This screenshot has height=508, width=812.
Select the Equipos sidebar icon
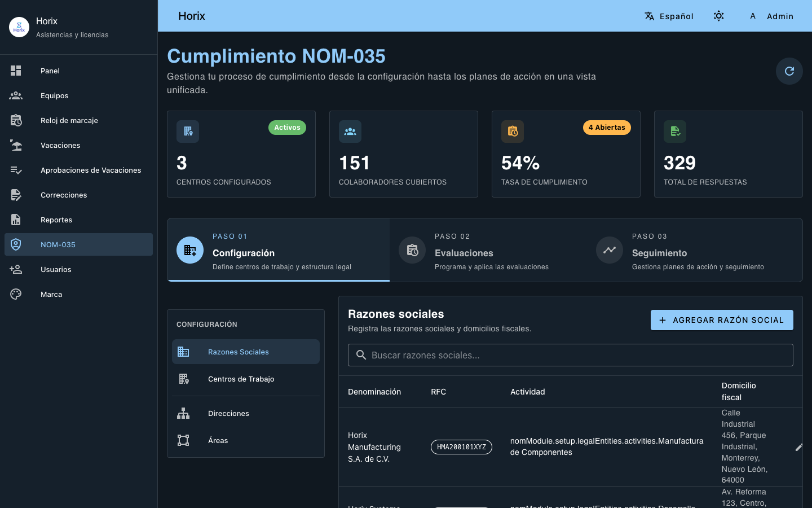16,95
